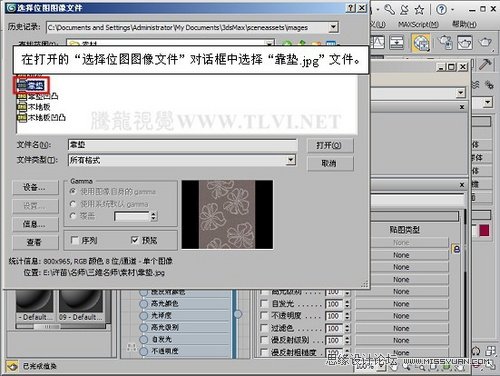Open the Rendered Frame Window teapot icon
The height and width of the screenshot is (376, 500).
coord(465,43)
